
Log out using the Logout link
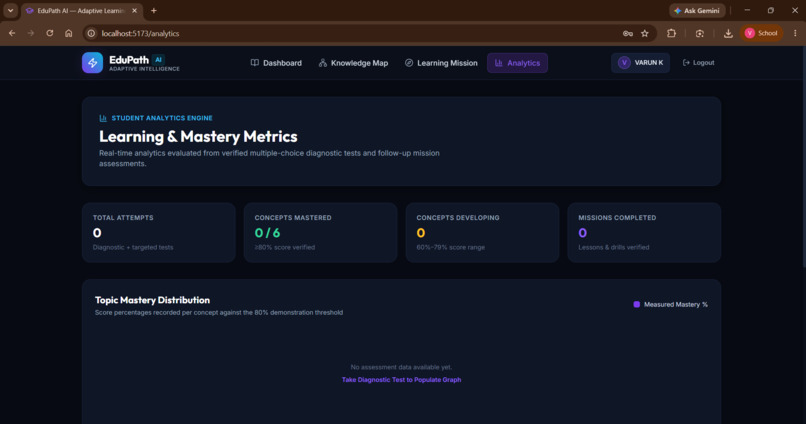coord(699,63)
